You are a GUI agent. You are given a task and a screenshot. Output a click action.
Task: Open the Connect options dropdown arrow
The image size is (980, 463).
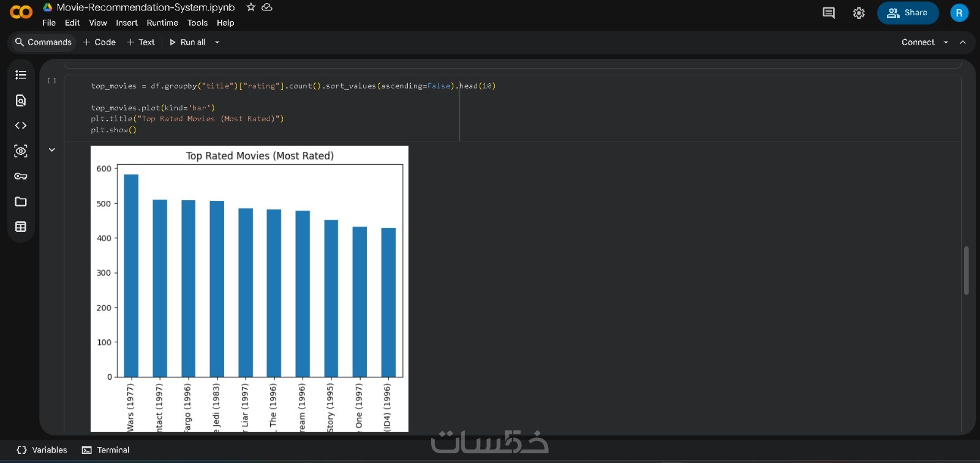(946, 42)
